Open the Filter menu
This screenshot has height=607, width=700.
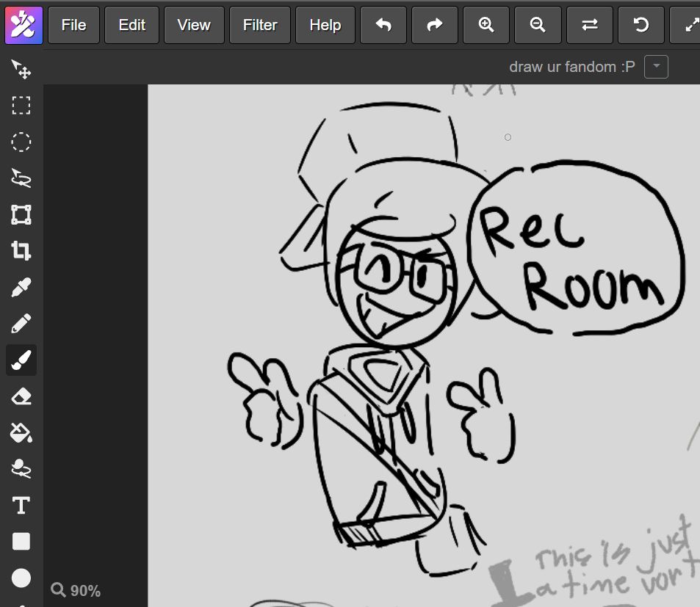click(260, 25)
